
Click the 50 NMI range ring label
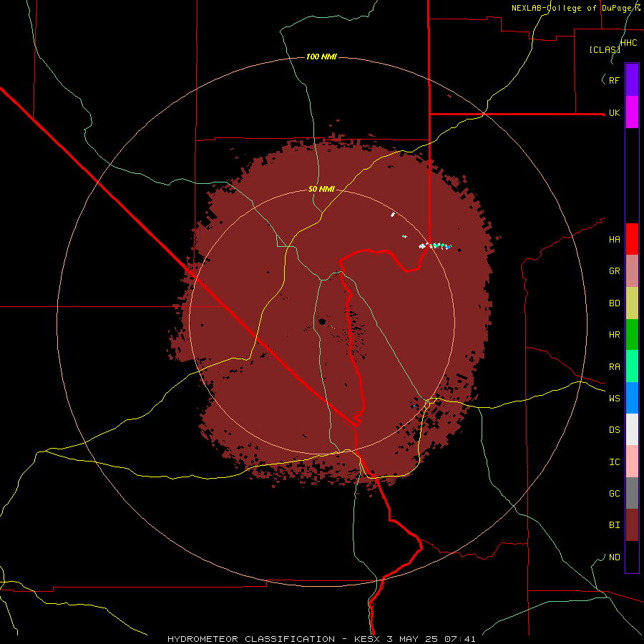pyautogui.click(x=321, y=189)
